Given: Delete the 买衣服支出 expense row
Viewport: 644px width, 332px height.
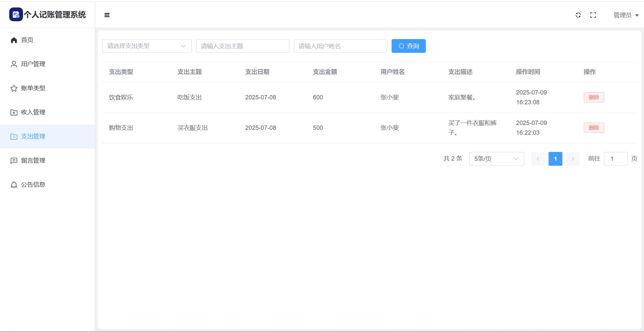Looking at the screenshot, I should pos(594,128).
